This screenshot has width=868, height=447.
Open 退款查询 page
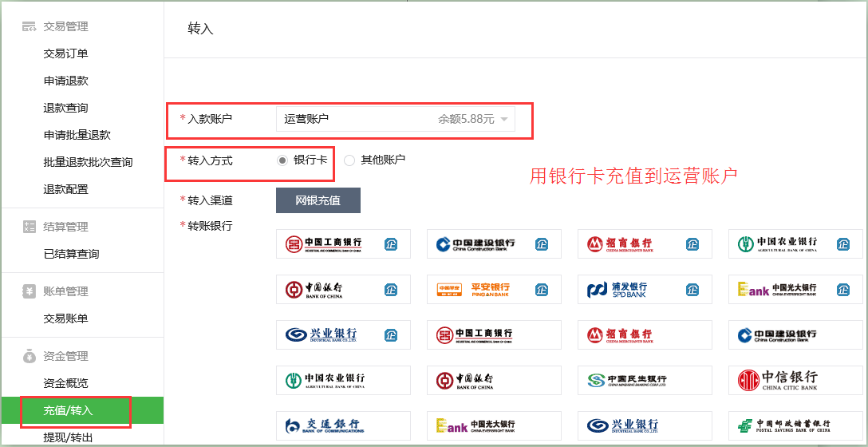point(66,108)
